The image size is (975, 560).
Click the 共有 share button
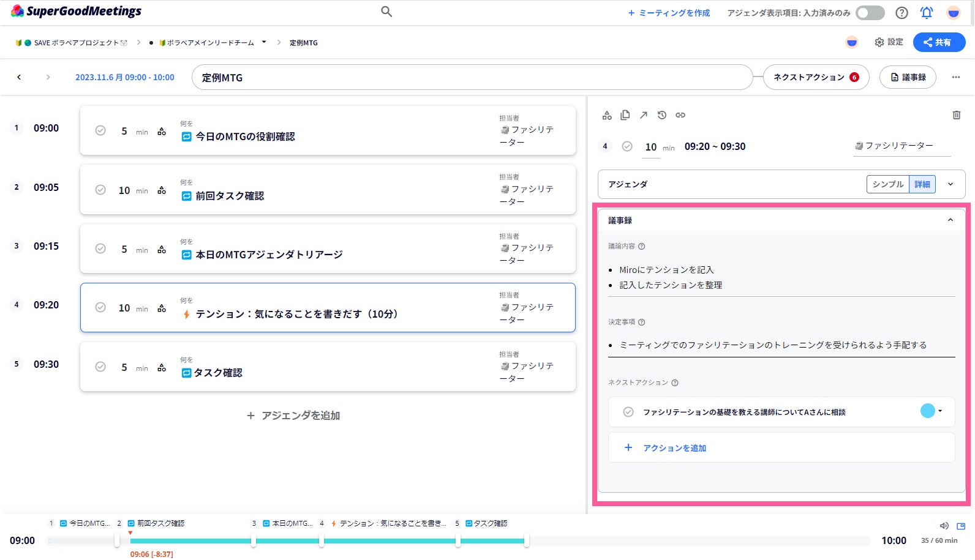click(x=939, y=42)
